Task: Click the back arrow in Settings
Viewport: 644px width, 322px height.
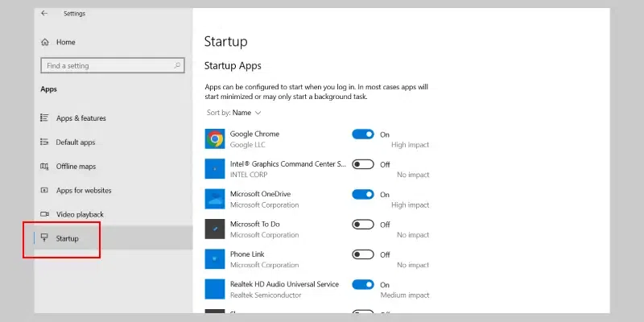Action: coord(43,14)
